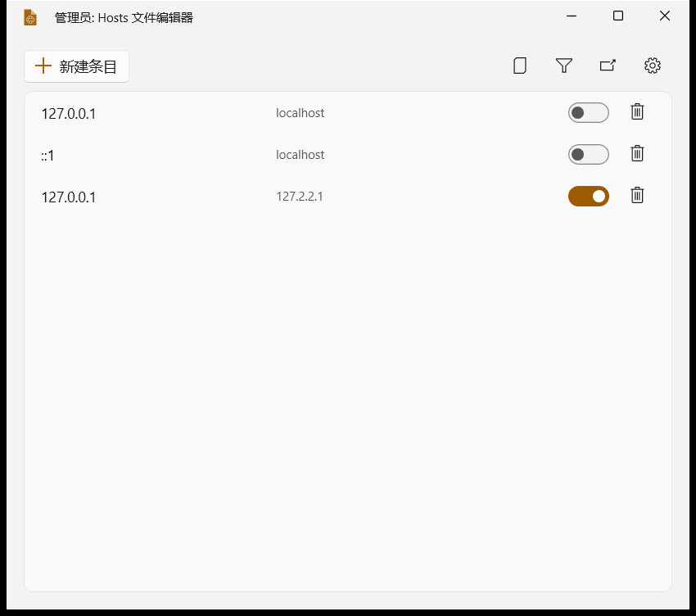This screenshot has height=616, width=696.
Task: Delete the ::1 localhost entry
Action: (637, 154)
